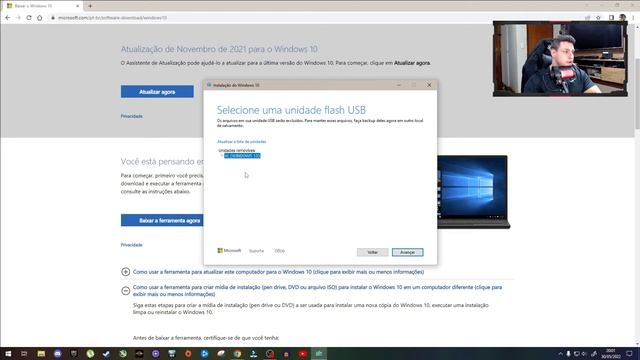Open the red YouTube-style taskbar icon
The width and height of the screenshot is (640, 360).
[302, 353]
